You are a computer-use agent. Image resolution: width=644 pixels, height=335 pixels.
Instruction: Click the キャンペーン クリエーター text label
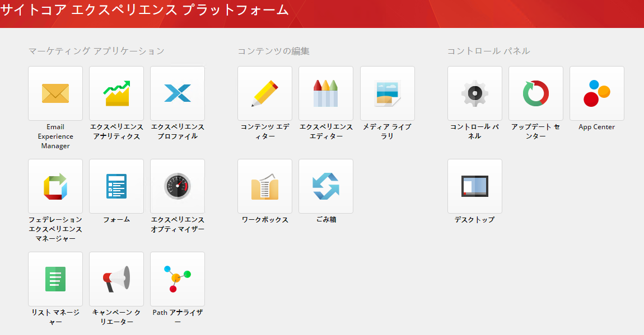coord(116,317)
